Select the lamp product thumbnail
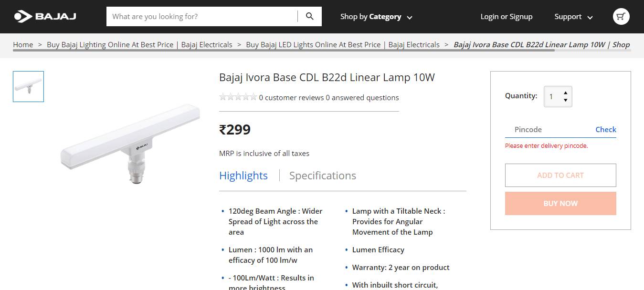This screenshot has height=290, width=644. click(28, 86)
